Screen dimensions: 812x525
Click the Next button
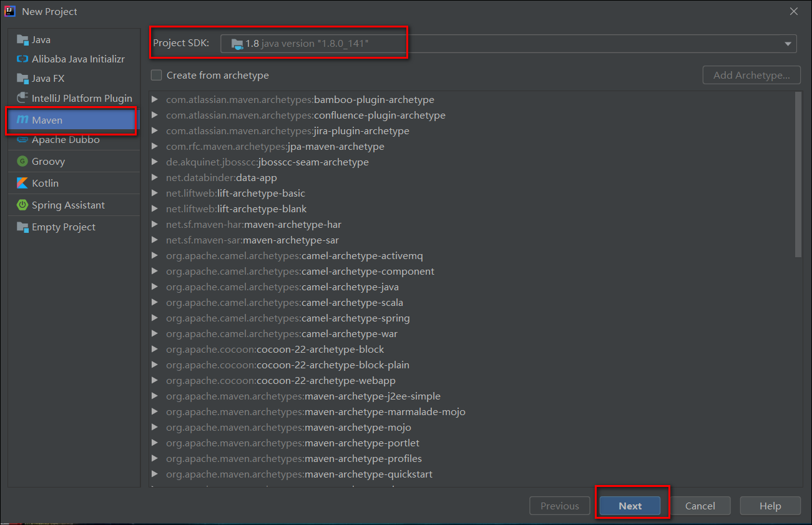[x=630, y=506]
